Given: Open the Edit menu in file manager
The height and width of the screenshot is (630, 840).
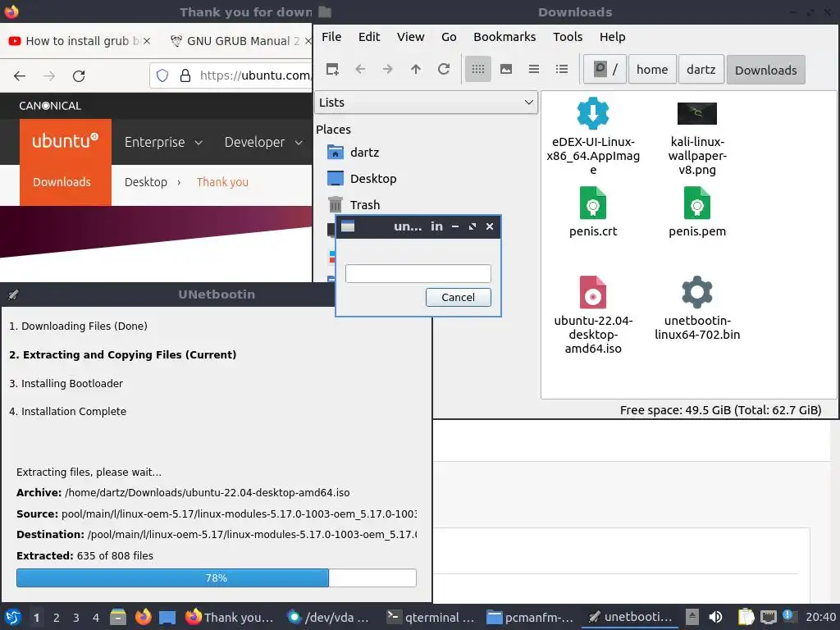Looking at the screenshot, I should (x=369, y=37).
